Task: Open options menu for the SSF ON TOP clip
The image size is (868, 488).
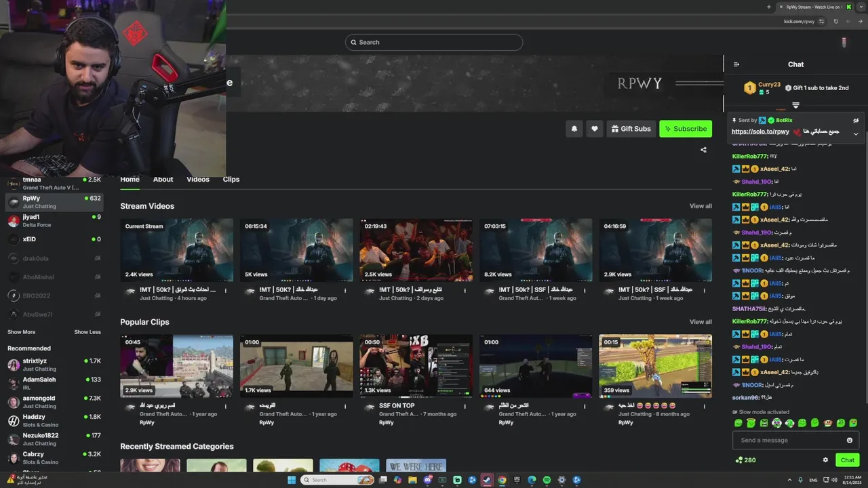Action: [465, 407]
